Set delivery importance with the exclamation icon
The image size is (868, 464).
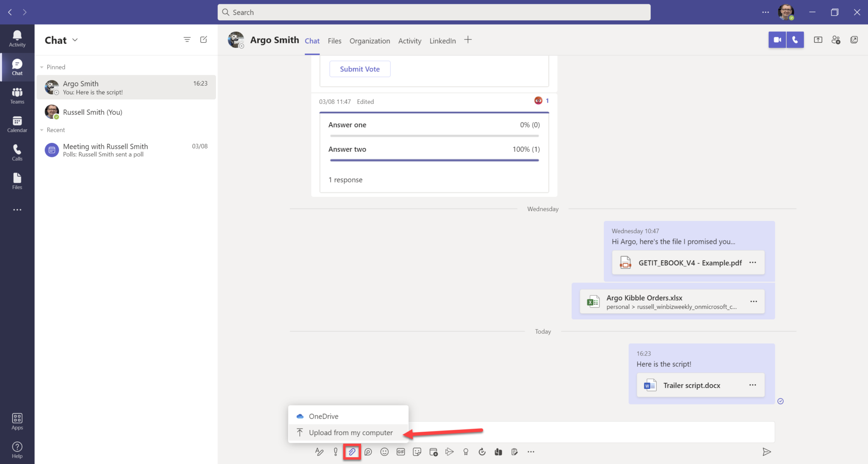(x=335, y=452)
